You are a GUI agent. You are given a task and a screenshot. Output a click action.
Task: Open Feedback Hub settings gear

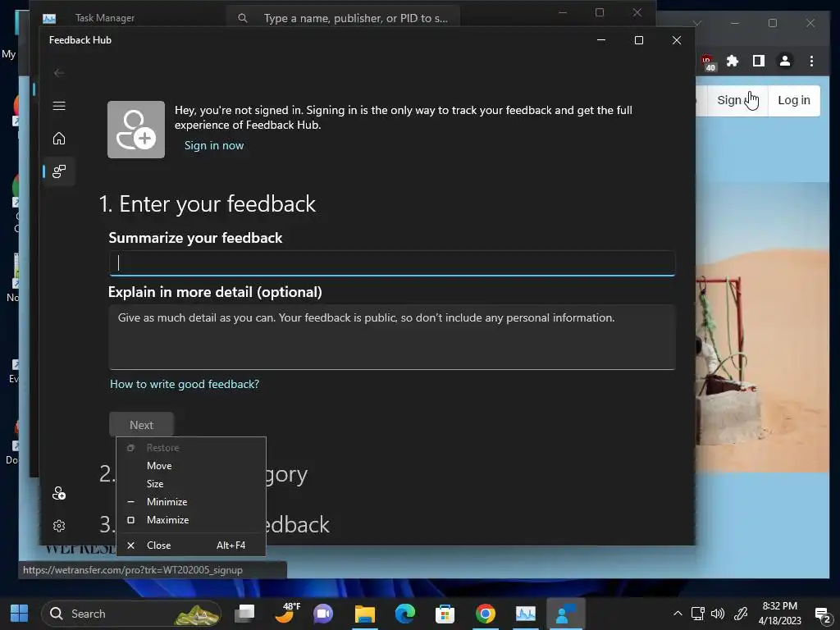point(59,526)
